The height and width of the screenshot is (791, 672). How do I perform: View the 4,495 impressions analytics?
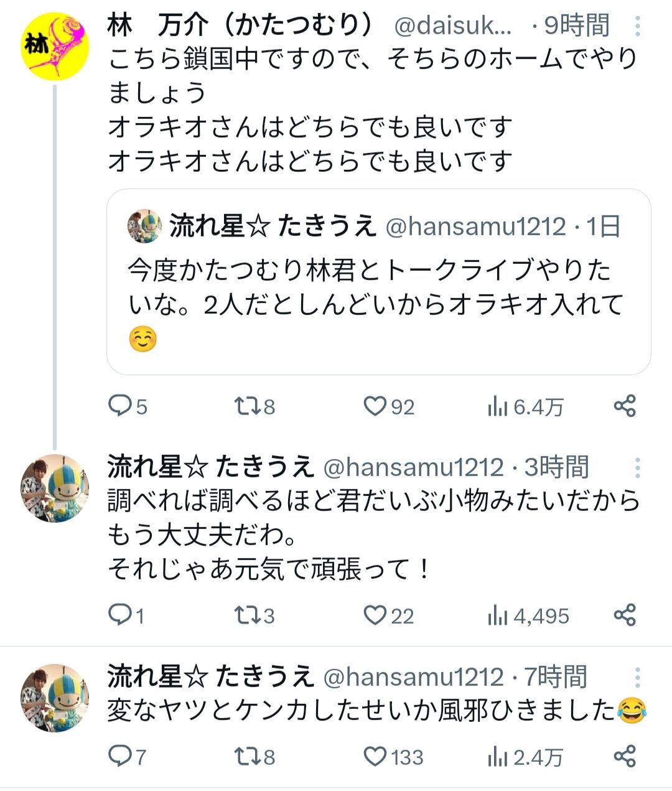[x=528, y=616]
